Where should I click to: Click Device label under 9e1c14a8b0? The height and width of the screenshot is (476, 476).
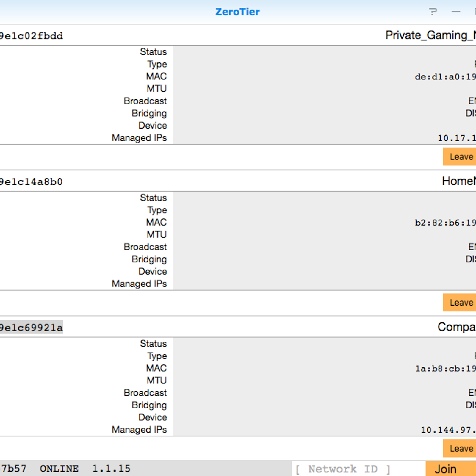(153, 271)
